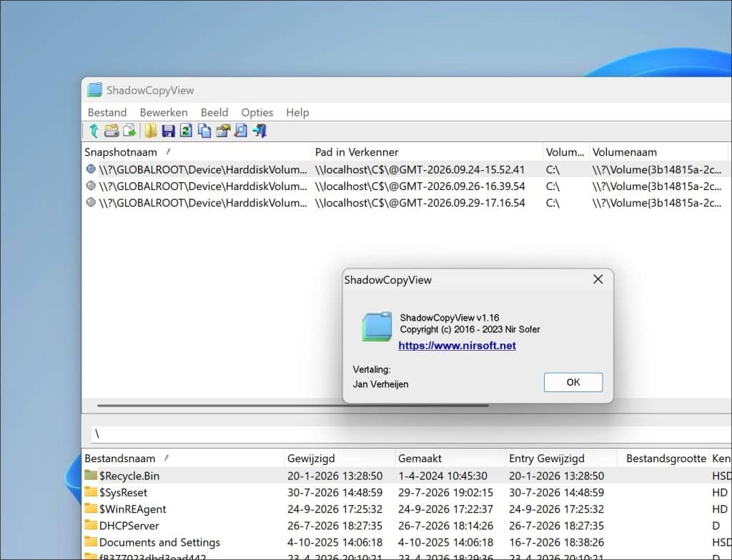Select the $Recycle.Bin file name

tap(129, 476)
